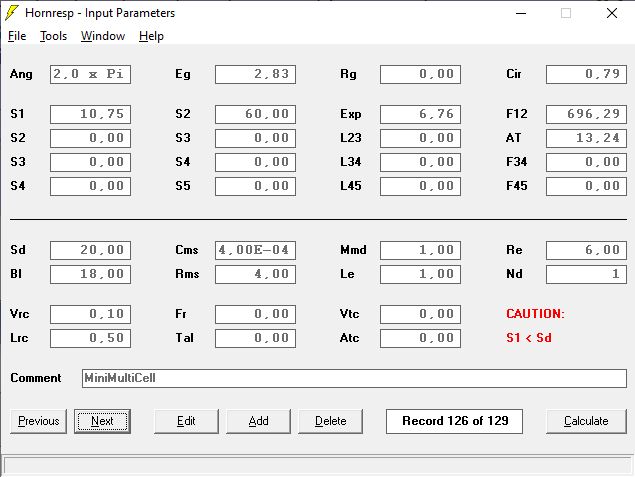Click the empty status bar panel
The image size is (635, 477).
point(318,465)
